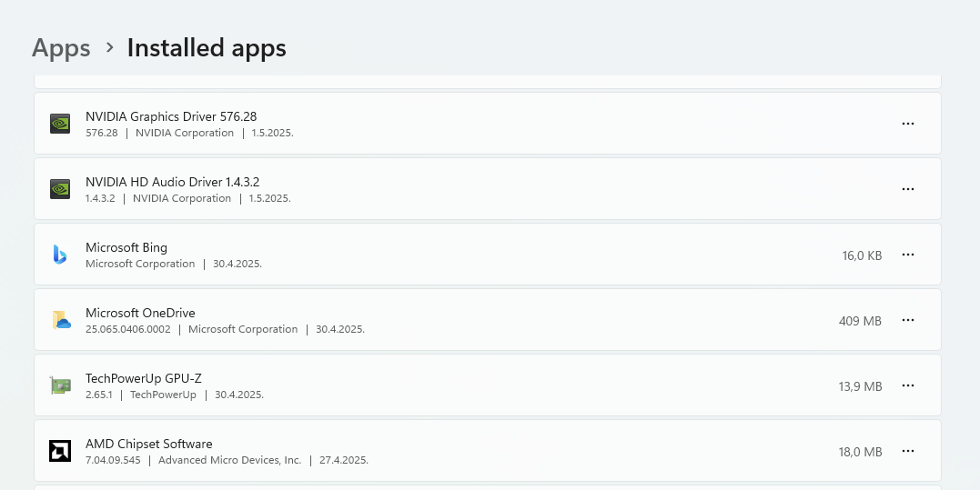Viewport: 980px width, 490px height.
Task: Click the OneDrive 409 MB size text
Action: [860, 321]
